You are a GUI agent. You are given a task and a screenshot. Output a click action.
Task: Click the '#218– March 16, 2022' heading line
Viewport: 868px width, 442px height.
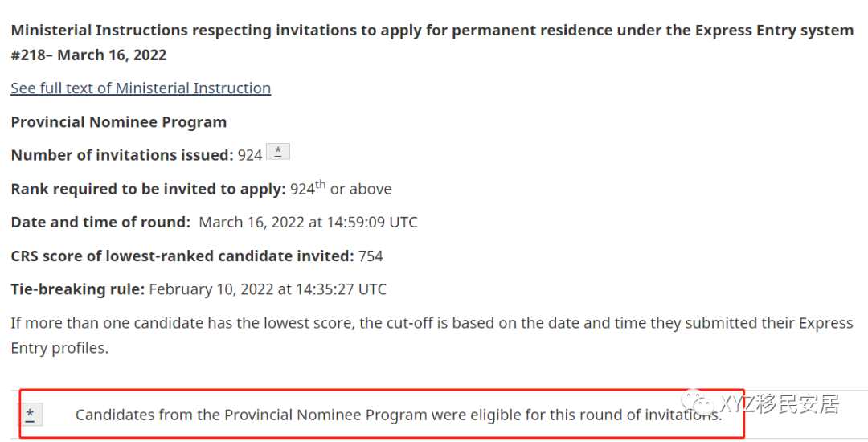pos(88,55)
